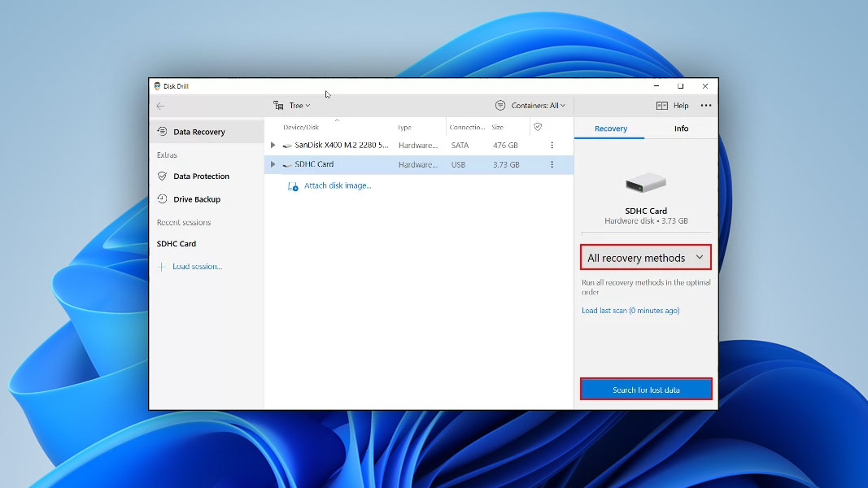
Task: Open the All recovery methods dropdown
Action: point(645,257)
